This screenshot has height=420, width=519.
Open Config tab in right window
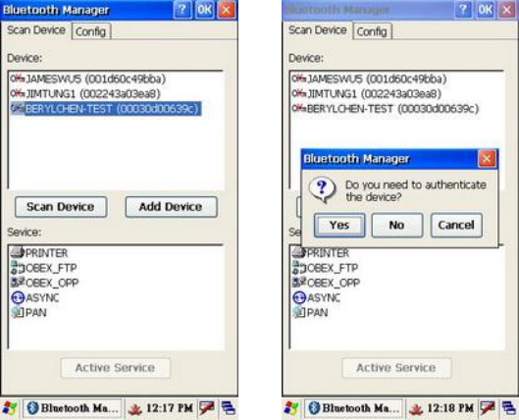pyautogui.click(x=372, y=31)
